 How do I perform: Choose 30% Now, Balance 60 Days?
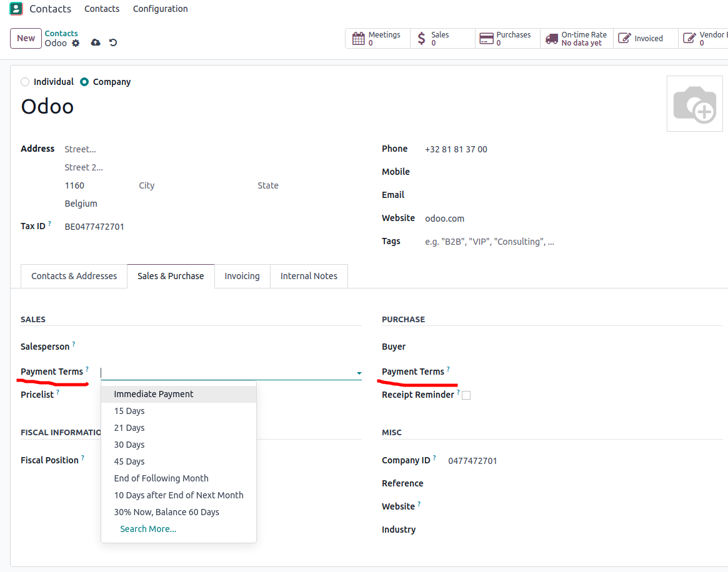(x=178, y=512)
